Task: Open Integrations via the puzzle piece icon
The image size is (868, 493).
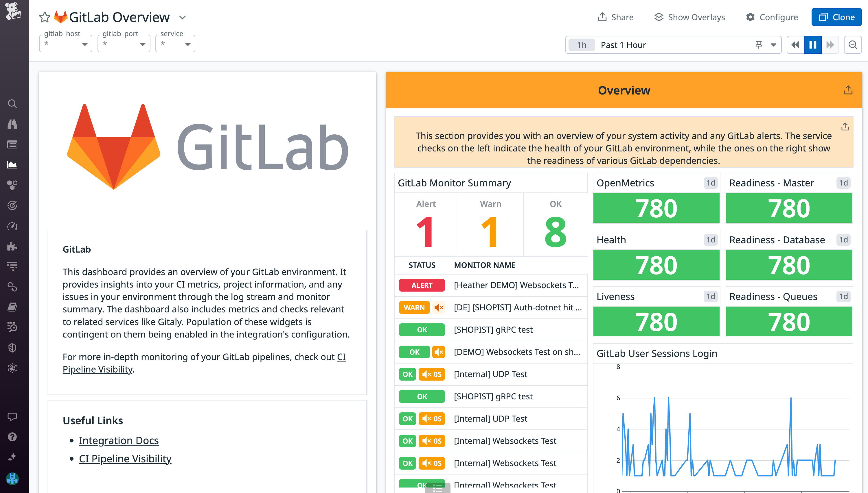Action: pyautogui.click(x=12, y=246)
